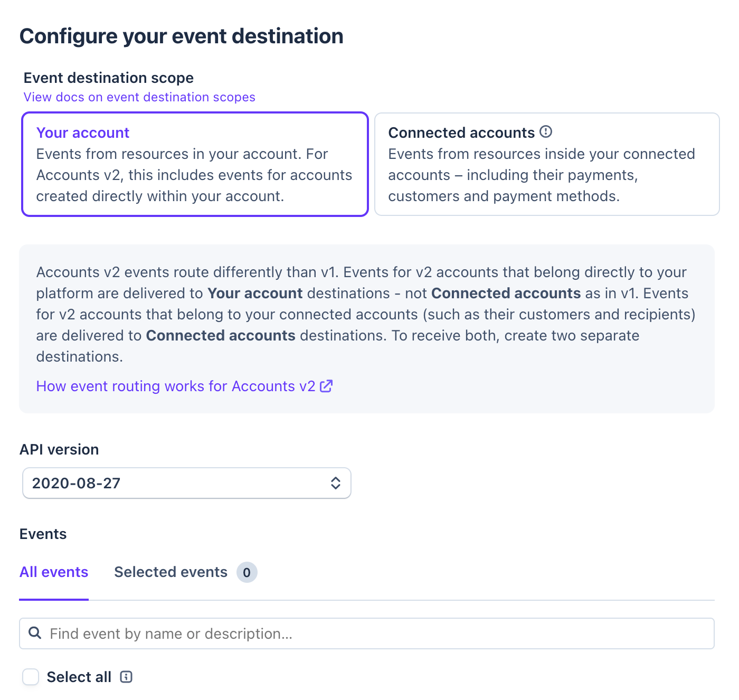Click the external link icon after Accounts v2
Screen dimensions: 739x700
326,386
